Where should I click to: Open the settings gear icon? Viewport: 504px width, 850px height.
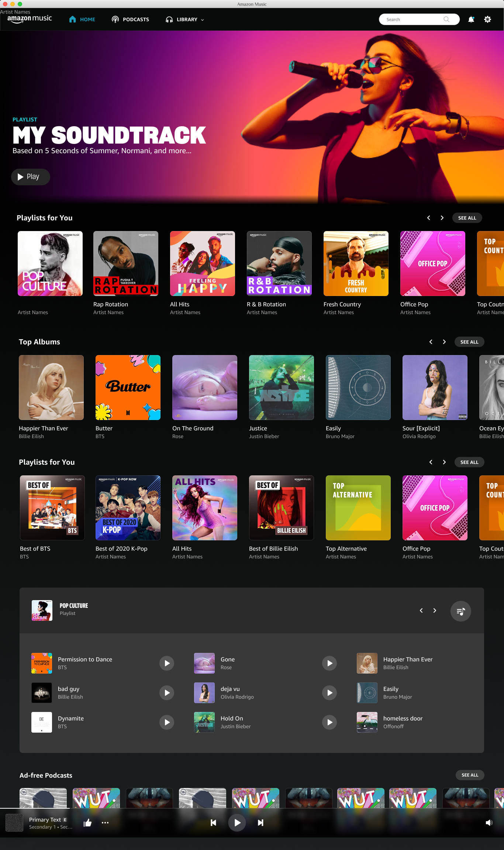coord(487,20)
